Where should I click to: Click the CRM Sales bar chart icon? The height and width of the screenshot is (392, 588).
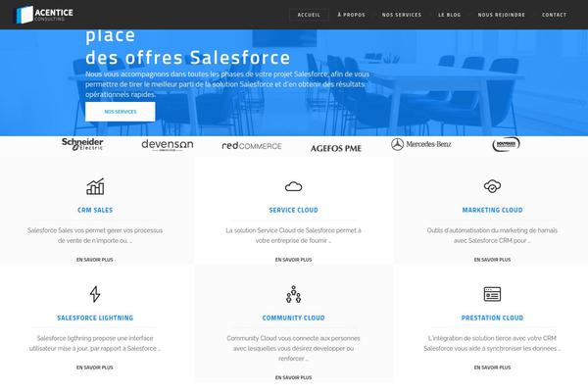95,186
